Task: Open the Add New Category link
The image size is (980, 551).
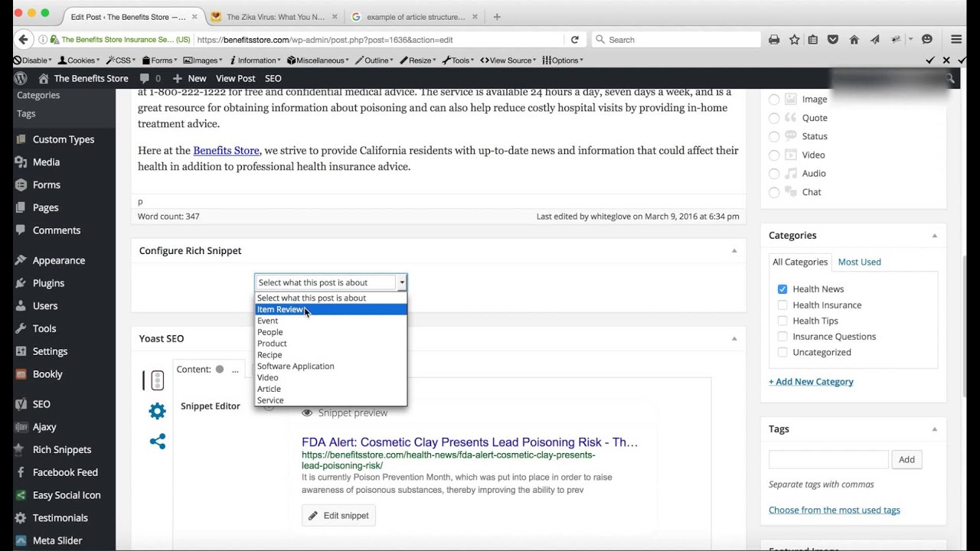Action: click(x=811, y=382)
